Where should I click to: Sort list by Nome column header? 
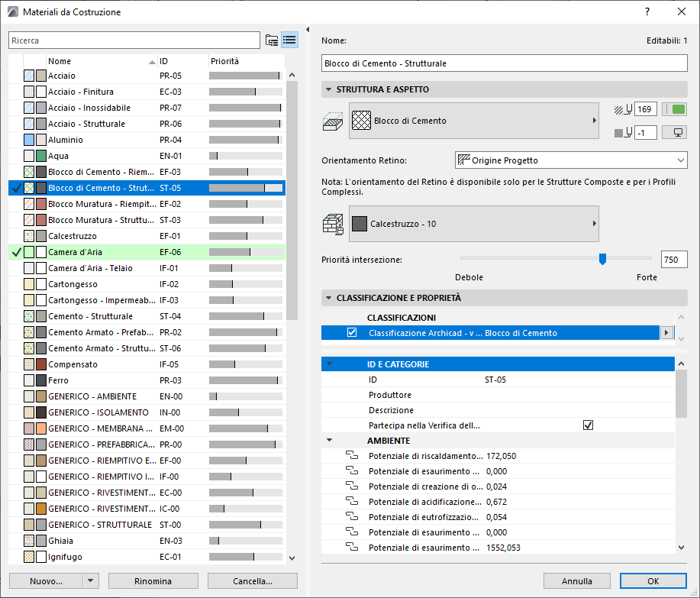(x=102, y=61)
